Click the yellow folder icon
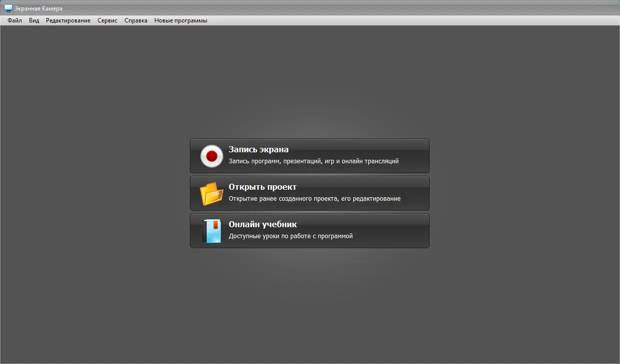The width and height of the screenshot is (620, 364). point(212,194)
